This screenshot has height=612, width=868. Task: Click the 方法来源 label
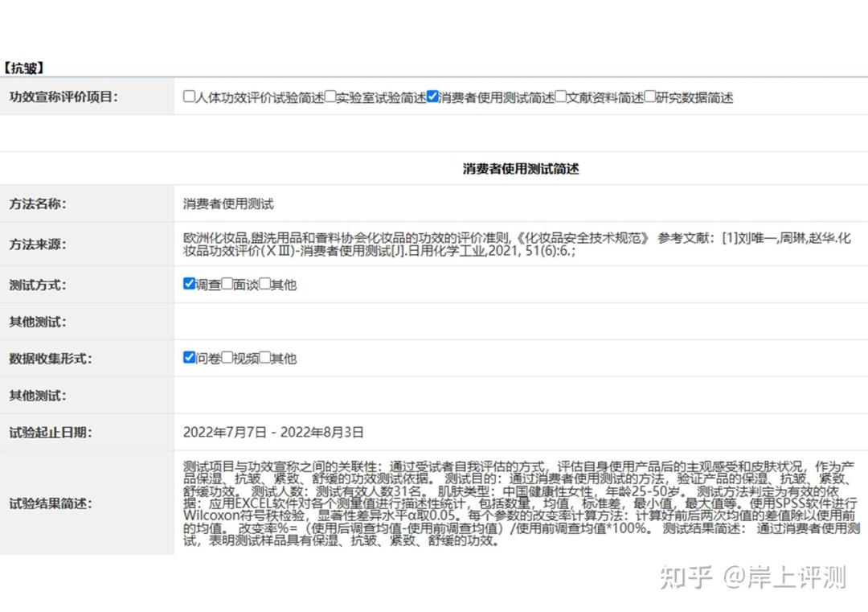38,244
